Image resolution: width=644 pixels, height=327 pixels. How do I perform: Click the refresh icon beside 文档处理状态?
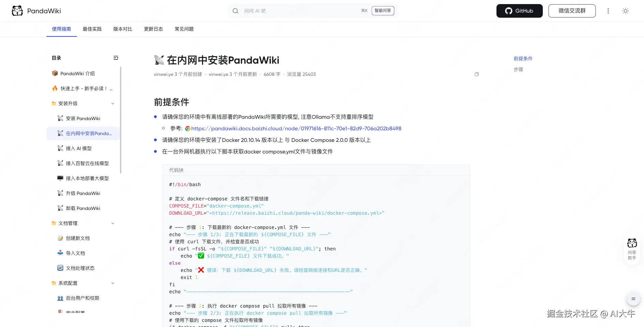coord(60,268)
